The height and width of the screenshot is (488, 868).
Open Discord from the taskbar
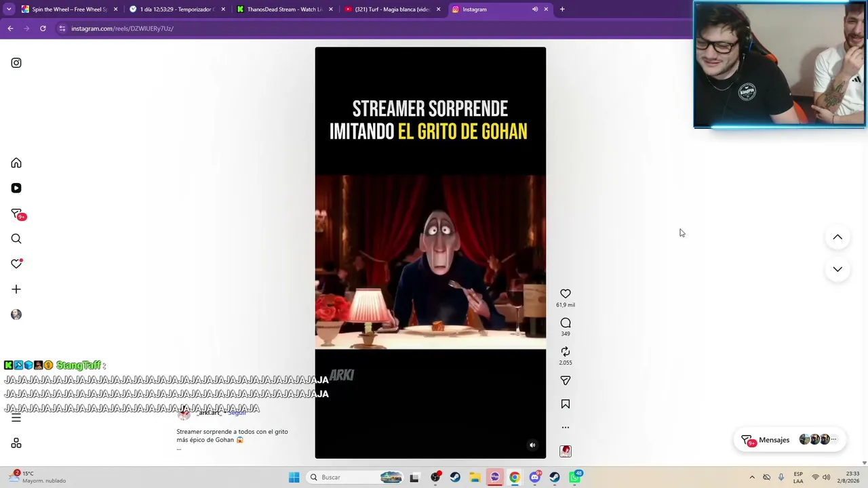pyautogui.click(x=535, y=478)
